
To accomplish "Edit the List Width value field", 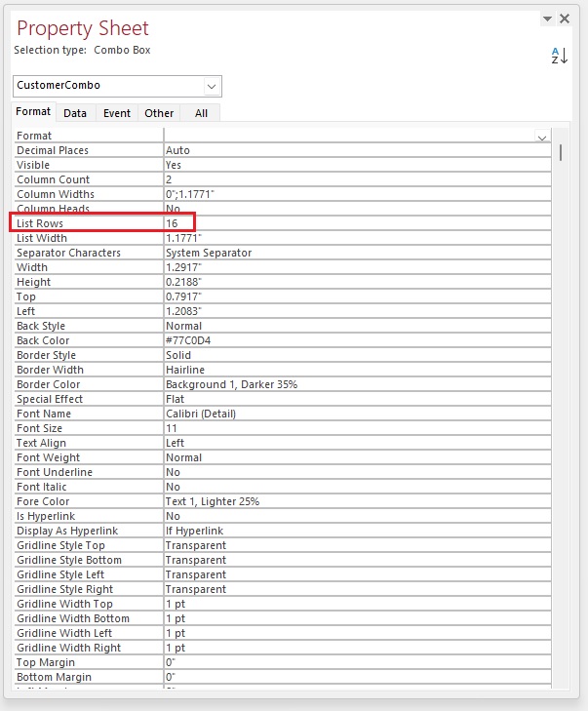I will pyautogui.click(x=357, y=238).
